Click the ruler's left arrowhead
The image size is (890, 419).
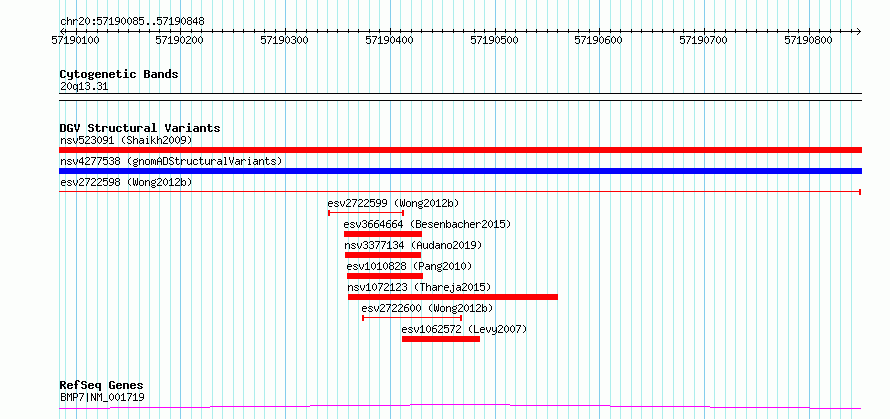click(x=62, y=31)
